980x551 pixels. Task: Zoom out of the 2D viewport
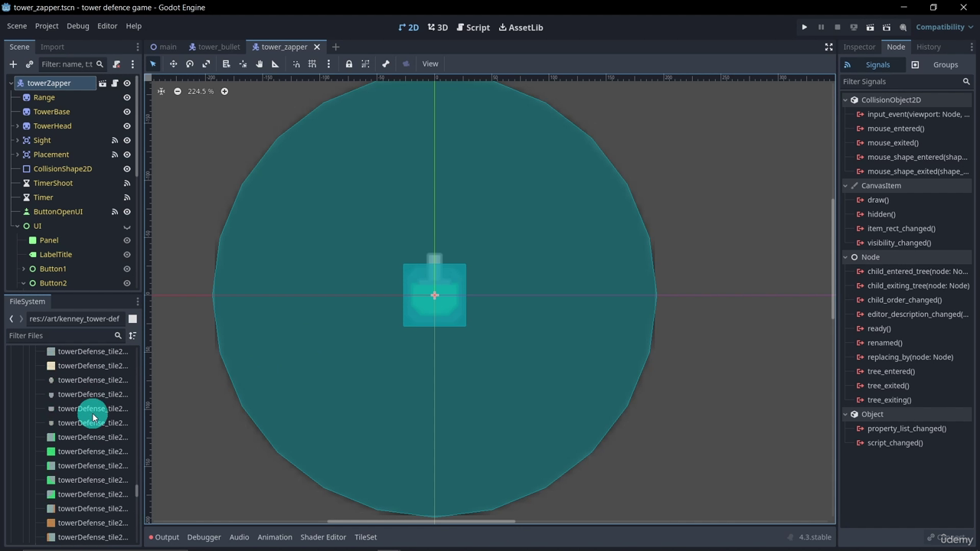(x=178, y=92)
